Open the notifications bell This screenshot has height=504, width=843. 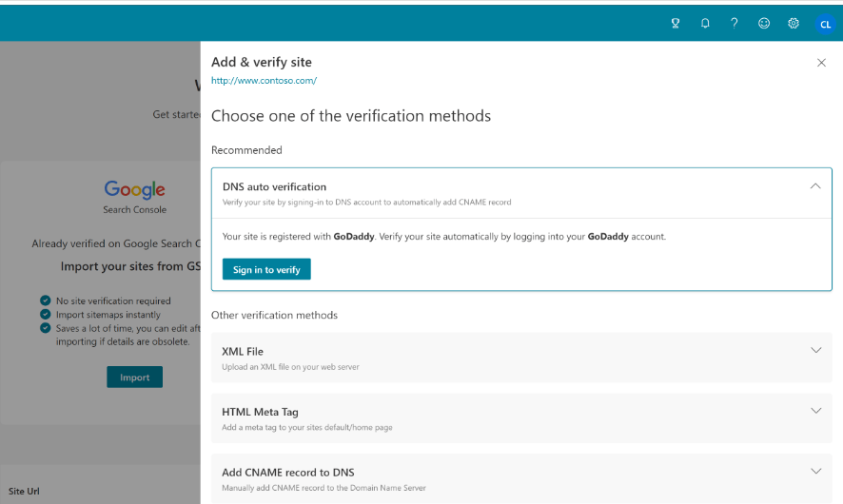tap(705, 24)
